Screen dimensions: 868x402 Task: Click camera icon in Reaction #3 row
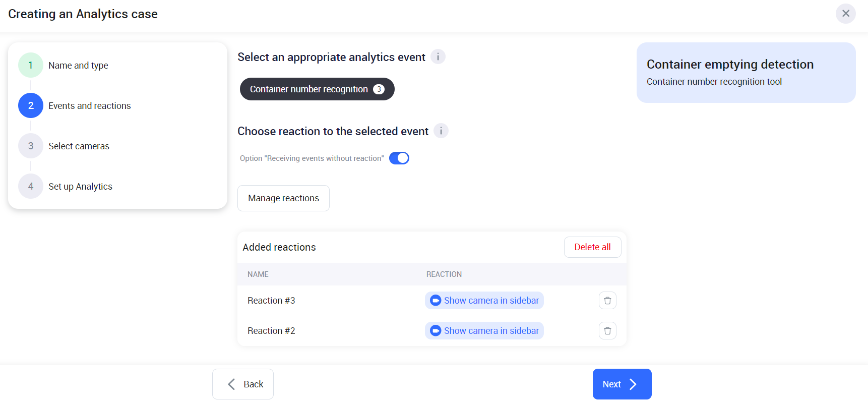coord(436,301)
